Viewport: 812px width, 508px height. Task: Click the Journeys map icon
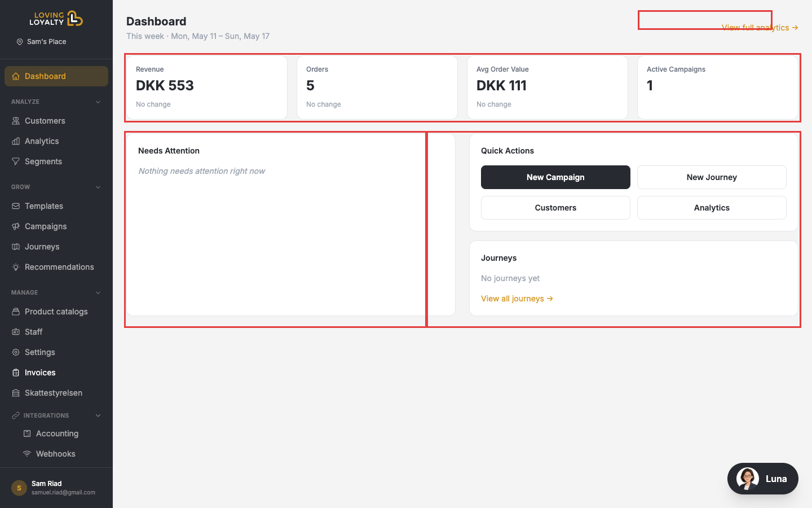point(16,247)
